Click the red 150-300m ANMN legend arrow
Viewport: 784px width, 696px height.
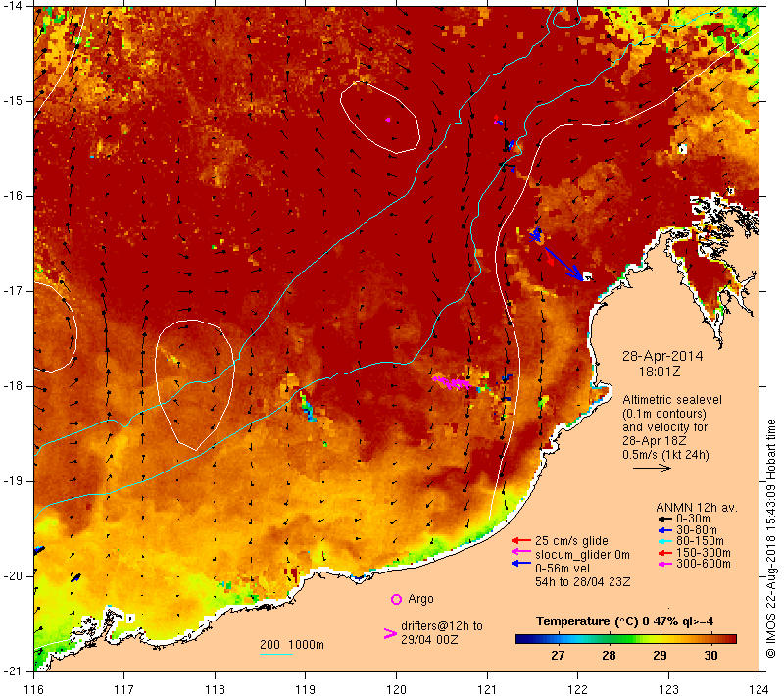[x=665, y=553]
